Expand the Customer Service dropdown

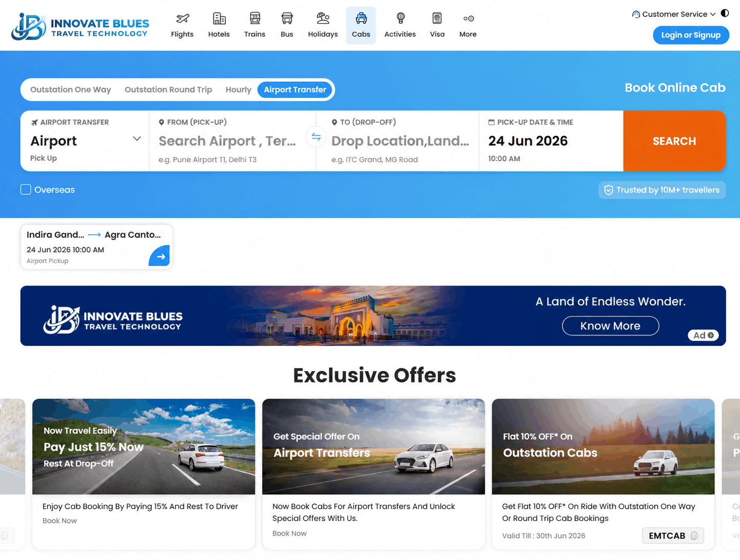point(713,14)
